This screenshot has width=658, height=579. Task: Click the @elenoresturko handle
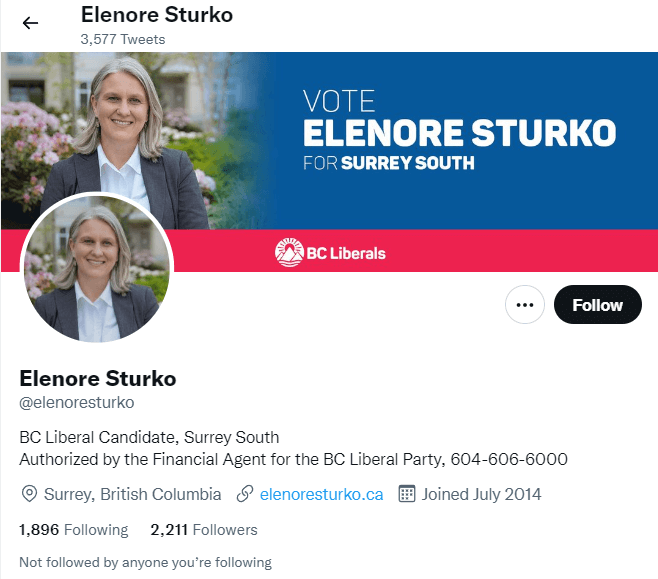[77, 402]
